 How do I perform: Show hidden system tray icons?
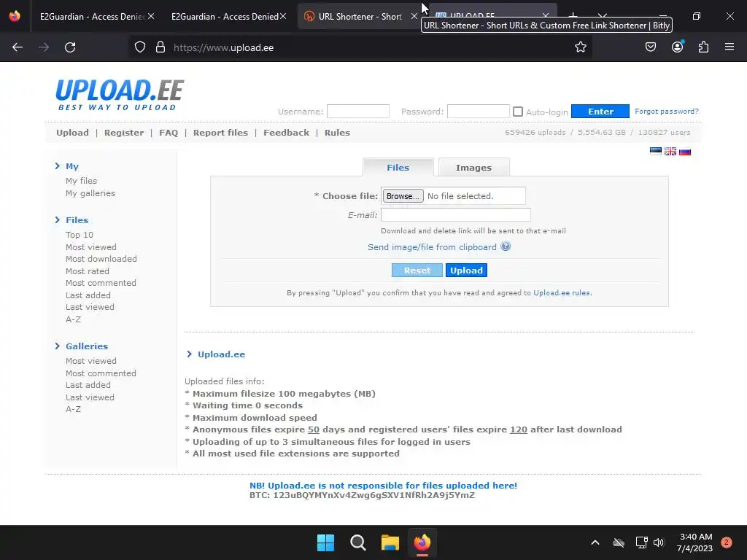tap(595, 542)
